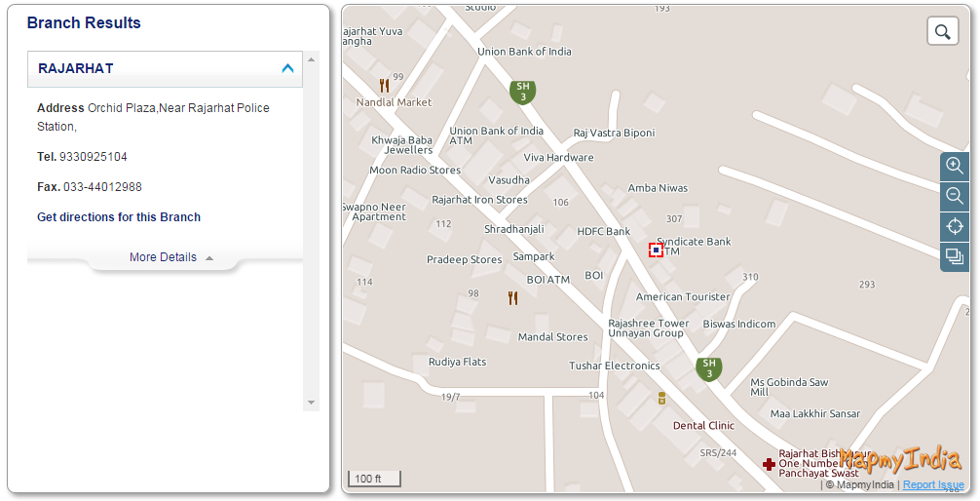Click the Swapno Neer Apartment label
This screenshot has width=980, height=501.
coord(375,212)
